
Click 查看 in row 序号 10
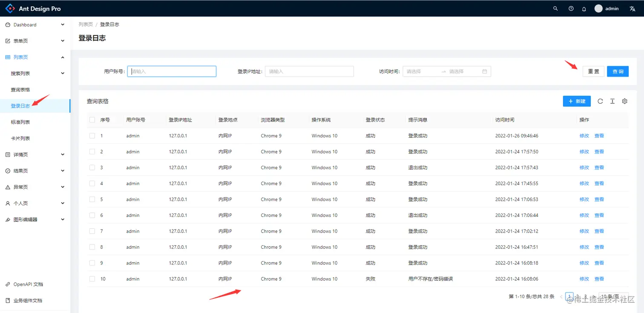pyautogui.click(x=599, y=279)
